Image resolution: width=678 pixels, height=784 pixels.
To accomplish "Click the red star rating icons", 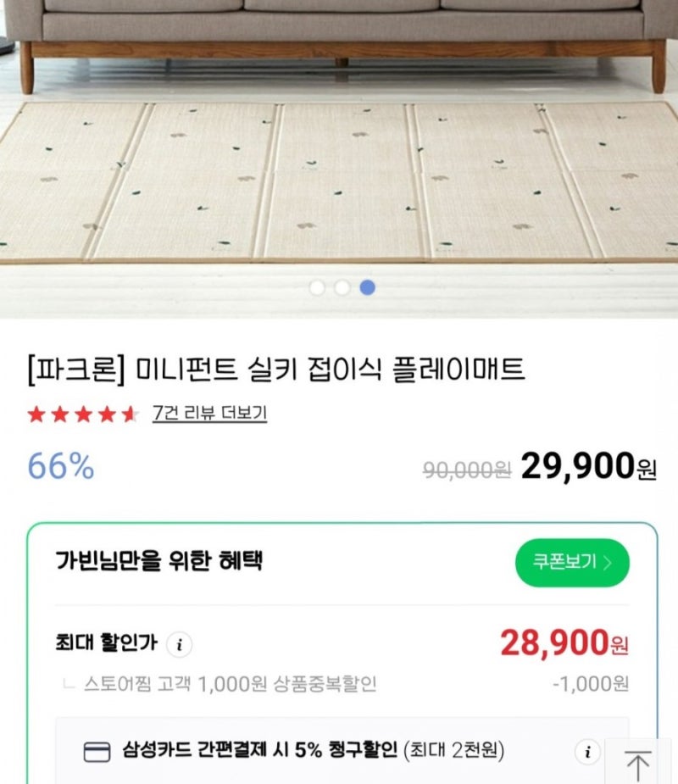I will [82, 414].
